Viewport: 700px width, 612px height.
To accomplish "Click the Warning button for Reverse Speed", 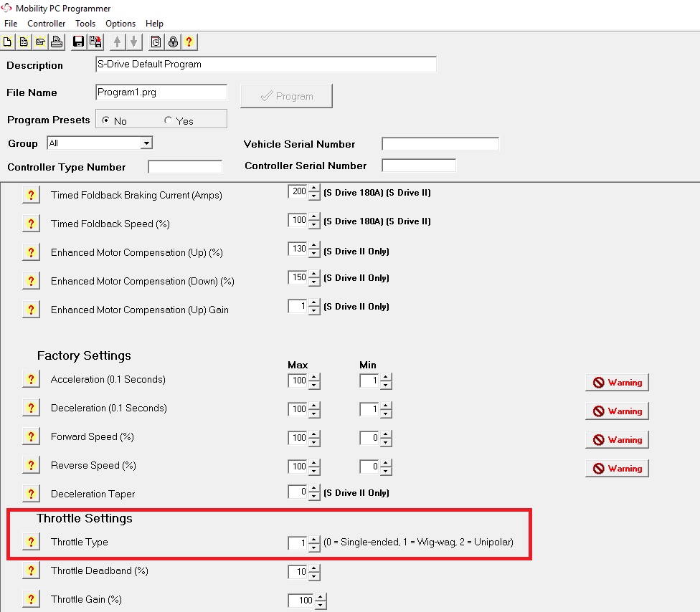I will [617, 469].
